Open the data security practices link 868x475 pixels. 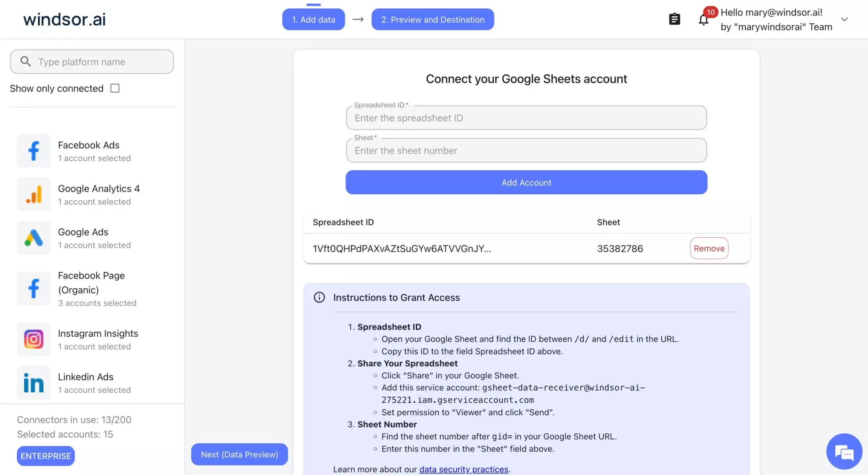(463, 469)
